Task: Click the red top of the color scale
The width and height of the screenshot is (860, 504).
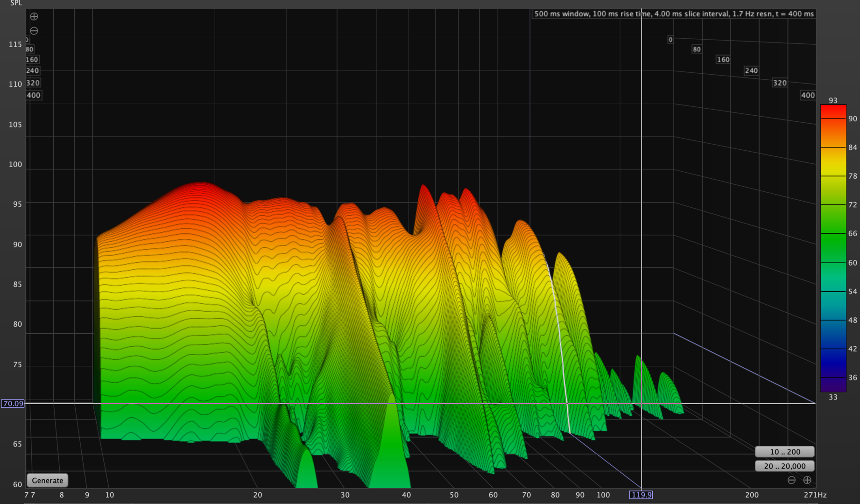Action: click(833, 111)
